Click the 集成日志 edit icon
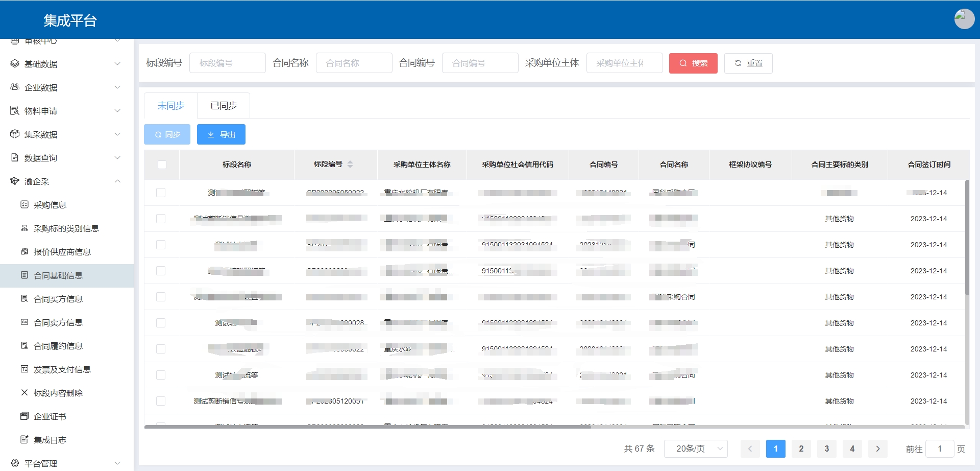Image resolution: width=980 pixels, height=471 pixels. pos(24,440)
